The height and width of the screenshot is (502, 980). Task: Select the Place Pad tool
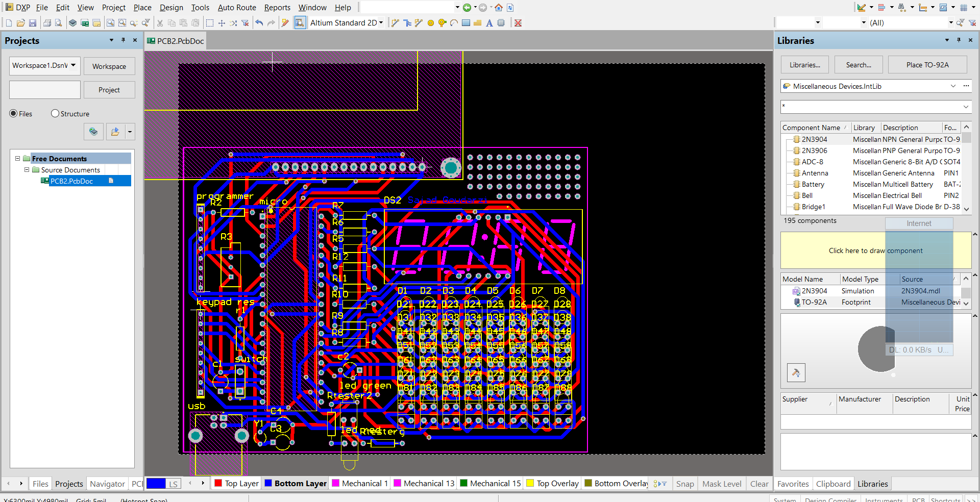click(431, 23)
